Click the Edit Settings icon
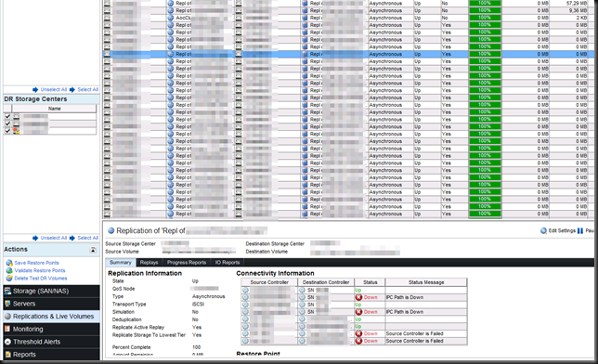 click(543, 230)
